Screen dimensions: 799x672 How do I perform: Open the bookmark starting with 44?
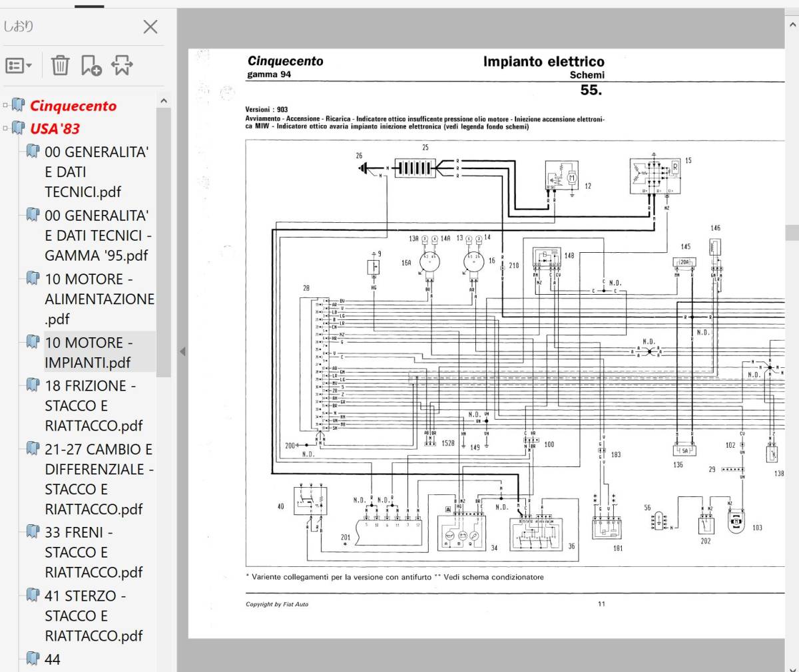(53, 659)
